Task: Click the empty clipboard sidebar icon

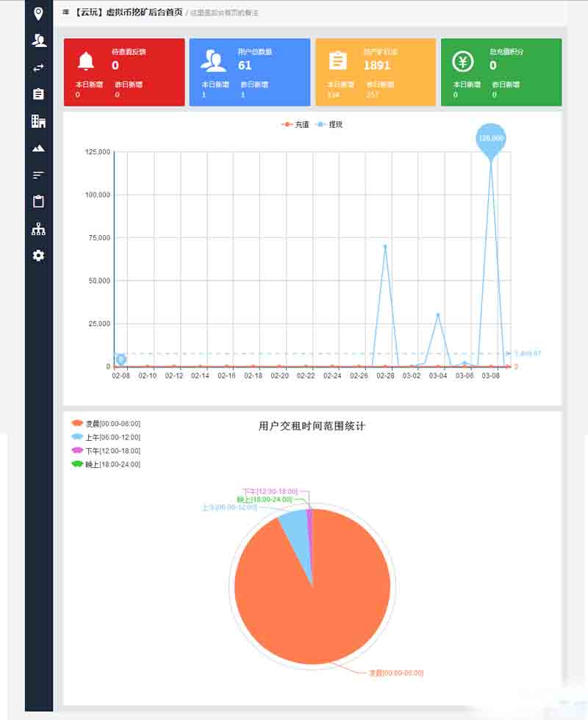Action: point(38,201)
